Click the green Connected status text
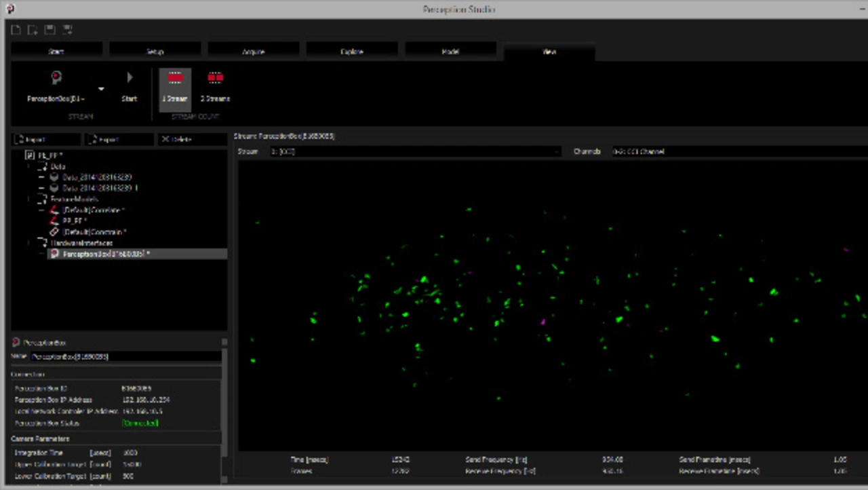The image size is (868, 490). (140, 423)
